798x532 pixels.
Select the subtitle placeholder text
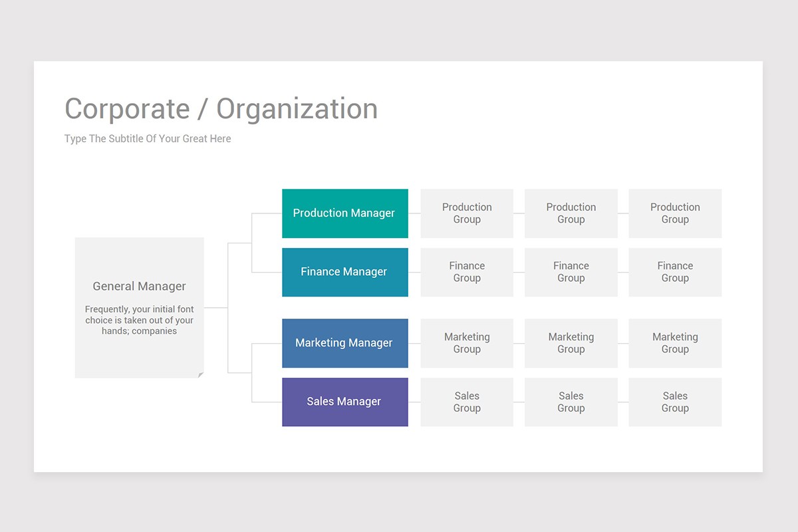(147, 138)
